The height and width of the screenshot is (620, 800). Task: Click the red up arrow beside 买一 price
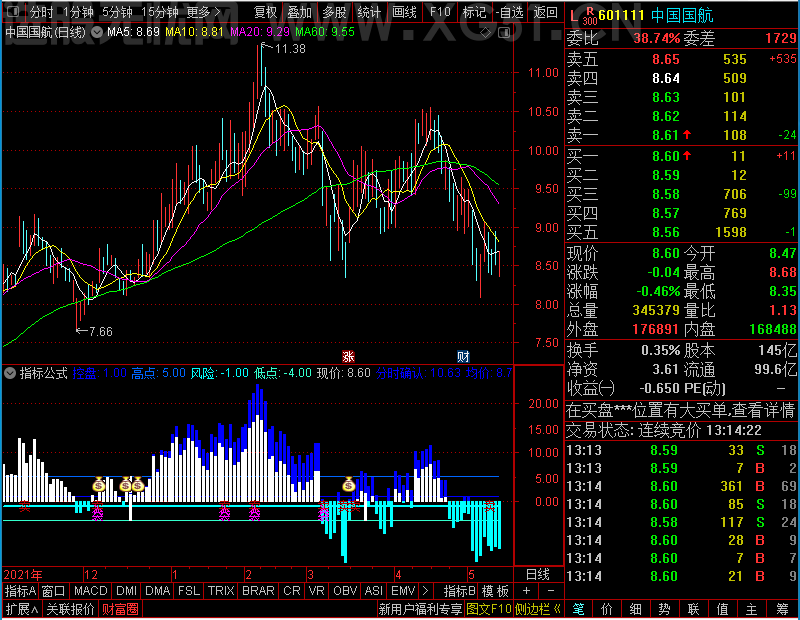pos(687,155)
